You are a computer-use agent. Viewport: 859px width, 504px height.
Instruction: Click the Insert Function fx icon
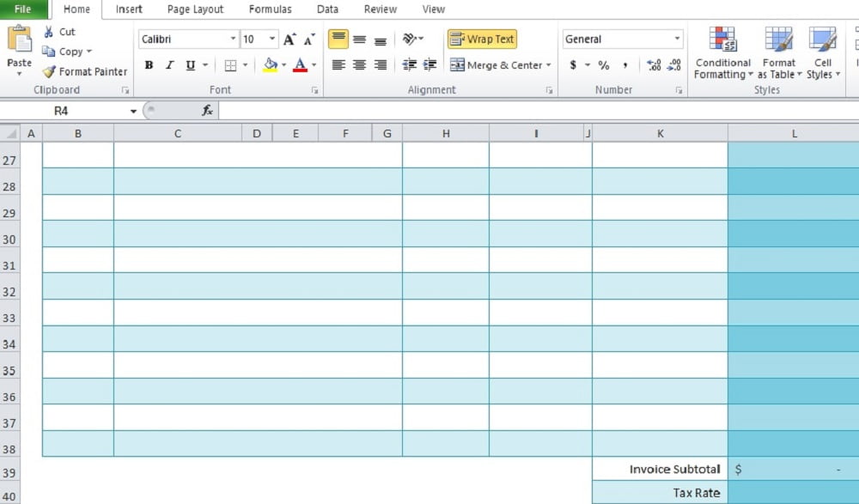point(207,111)
